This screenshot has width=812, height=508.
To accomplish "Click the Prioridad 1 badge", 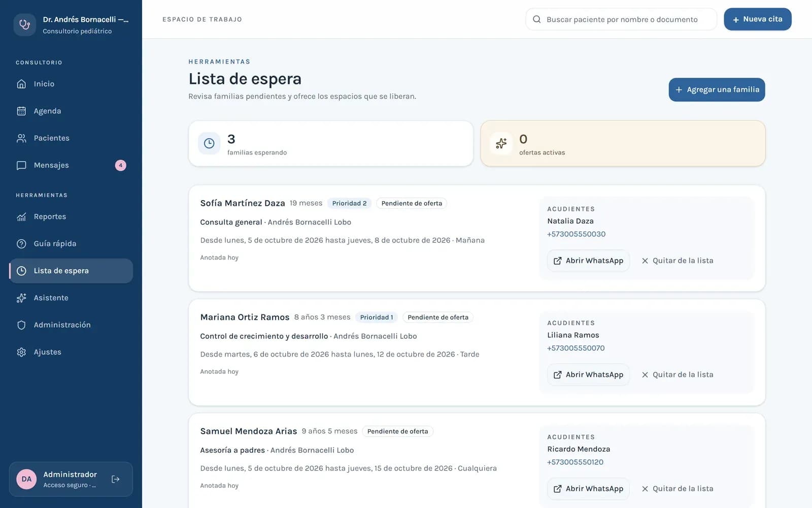I will tap(377, 317).
